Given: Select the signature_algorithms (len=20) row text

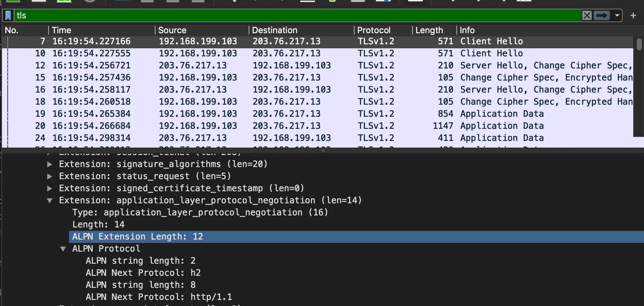Looking at the screenshot, I should pos(163,164).
